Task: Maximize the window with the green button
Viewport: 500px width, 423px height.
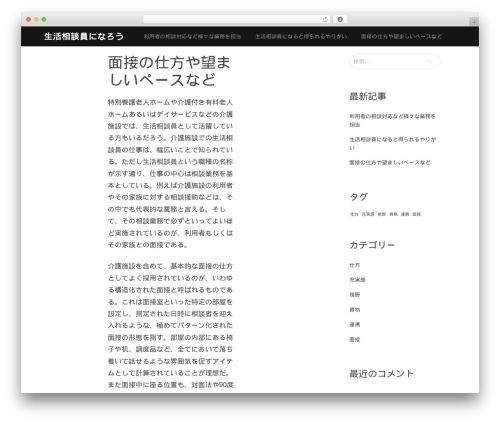Action: pyautogui.click(x=44, y=19)
